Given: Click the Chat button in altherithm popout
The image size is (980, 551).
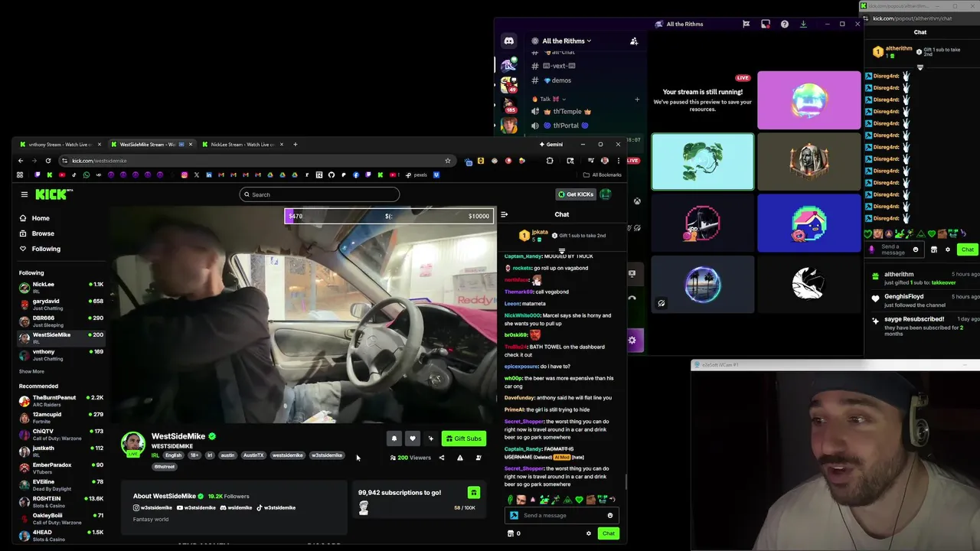Looking at the screenshot, I should 968,249.
